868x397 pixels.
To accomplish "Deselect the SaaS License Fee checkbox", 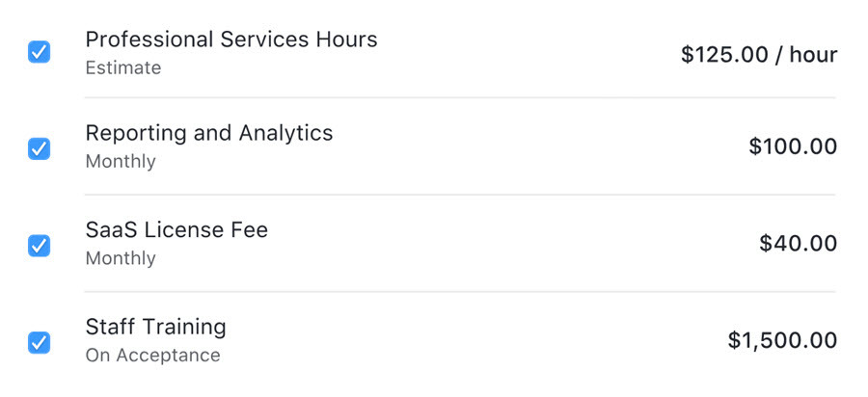I will tap(39, 246).
